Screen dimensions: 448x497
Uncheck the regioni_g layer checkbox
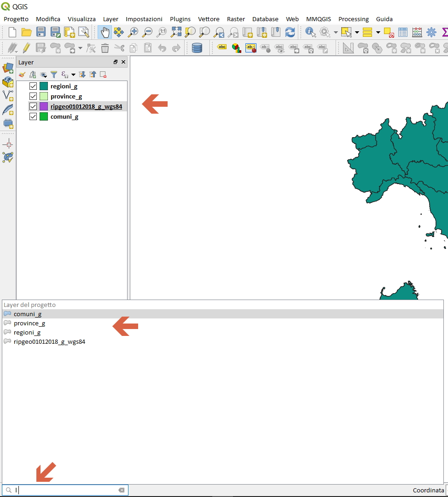pos(33,86)
